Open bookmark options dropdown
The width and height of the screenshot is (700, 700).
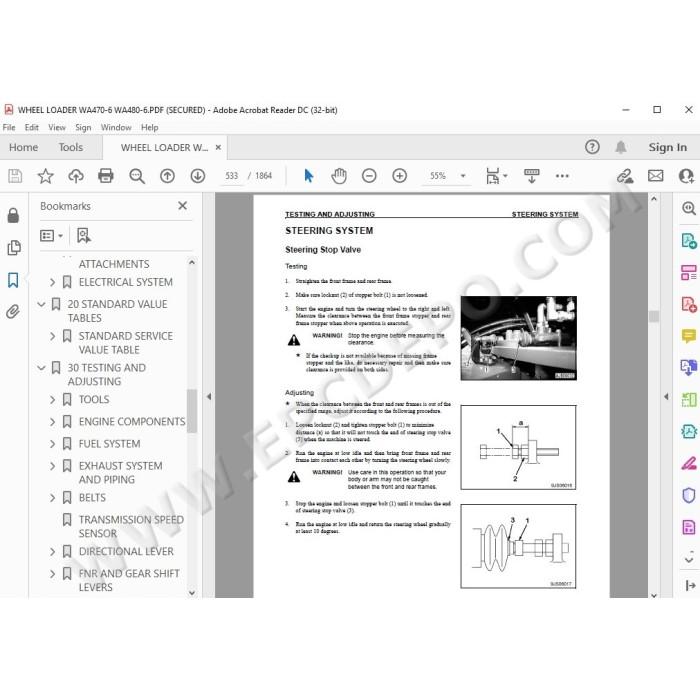51,235
